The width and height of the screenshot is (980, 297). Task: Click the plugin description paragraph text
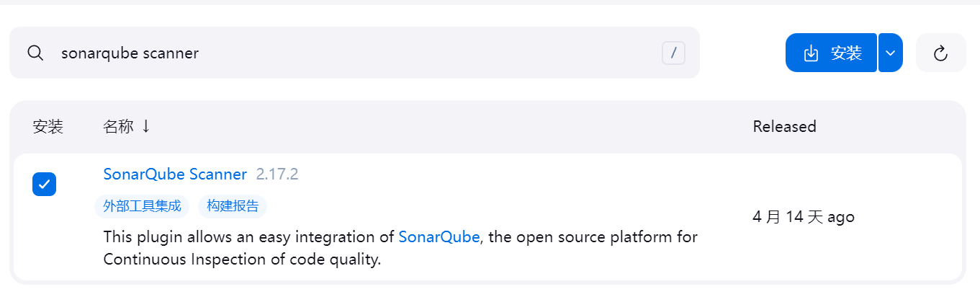(400, 248)
